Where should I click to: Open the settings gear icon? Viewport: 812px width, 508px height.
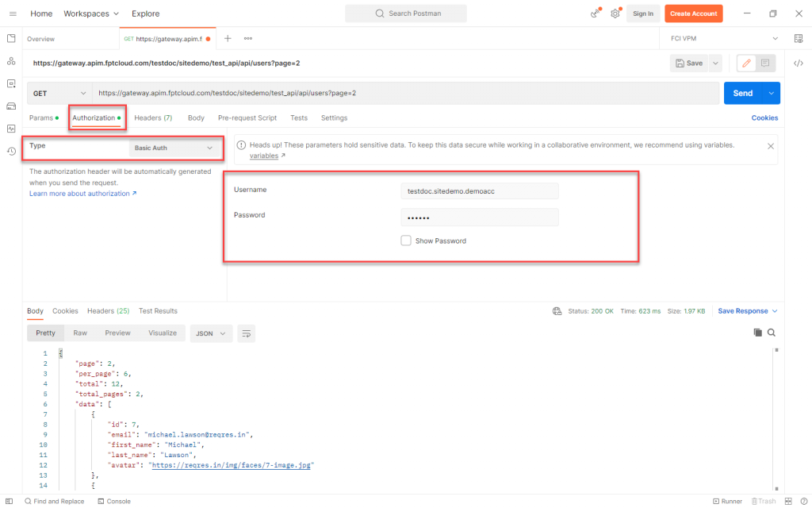coord(615,13)
